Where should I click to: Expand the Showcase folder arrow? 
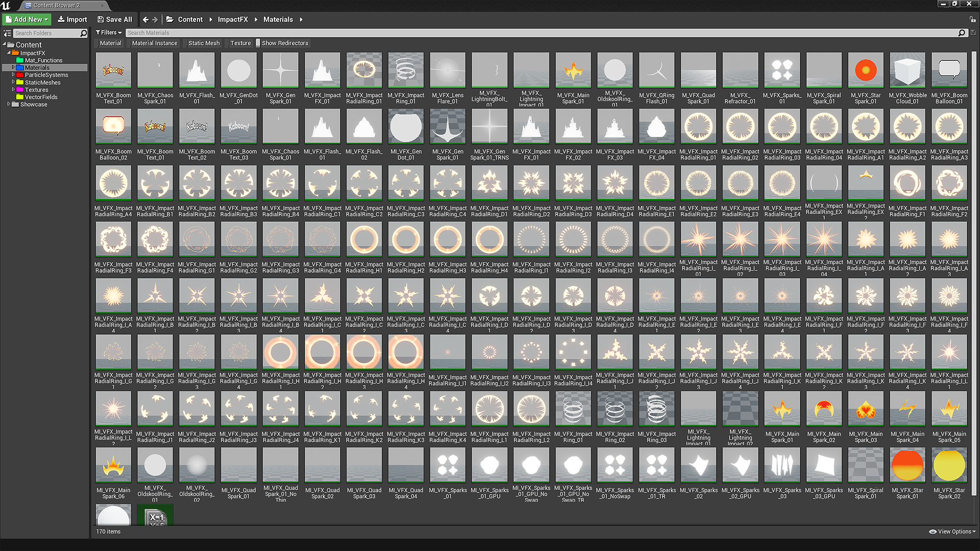(x=9, y=104)
